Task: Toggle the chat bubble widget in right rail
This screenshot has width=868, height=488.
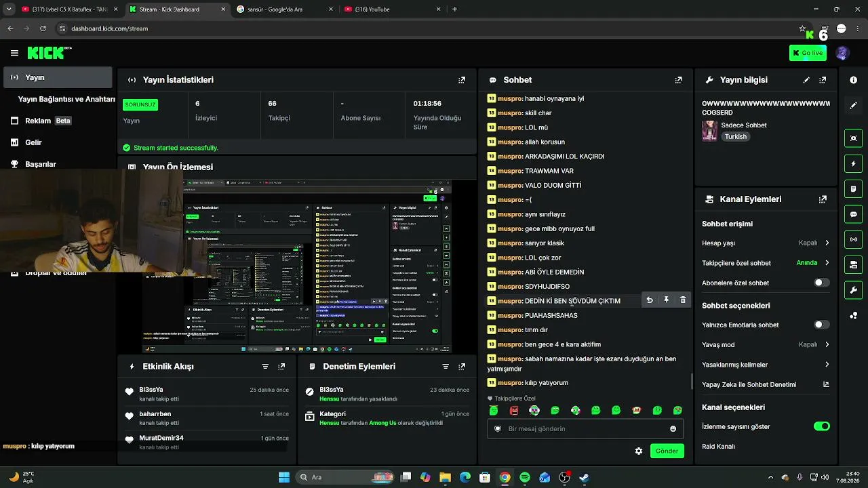Action: (853, 214)
